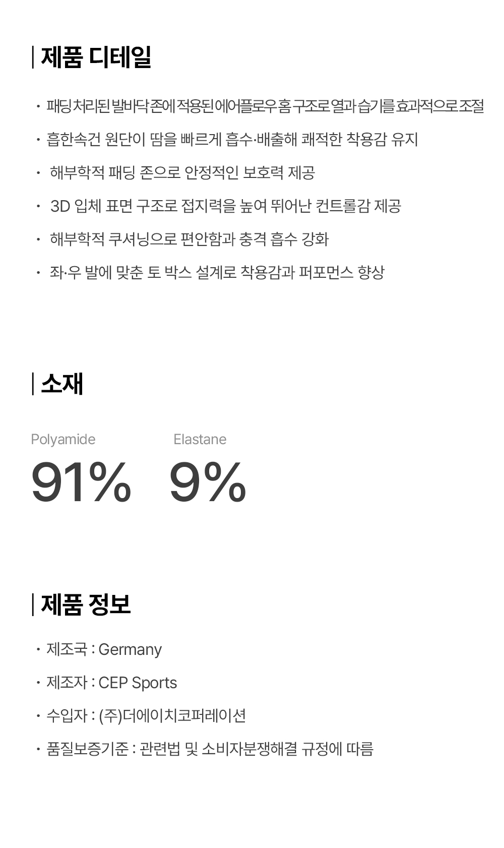This screenshot has height=848, width=504.
Task: Click the 해부학적 패딩 존 bullet line
Action: [182, 172]
